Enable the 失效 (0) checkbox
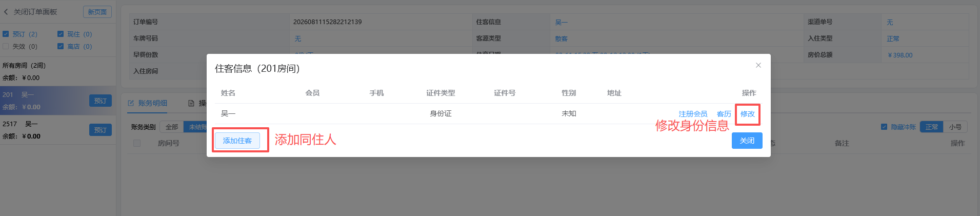 click(x=6, y=46)
